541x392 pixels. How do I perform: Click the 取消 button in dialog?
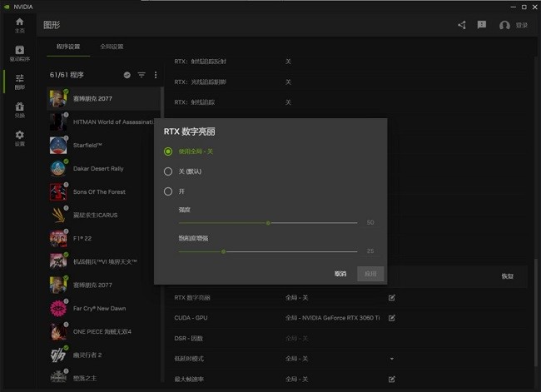coord(340,273)
